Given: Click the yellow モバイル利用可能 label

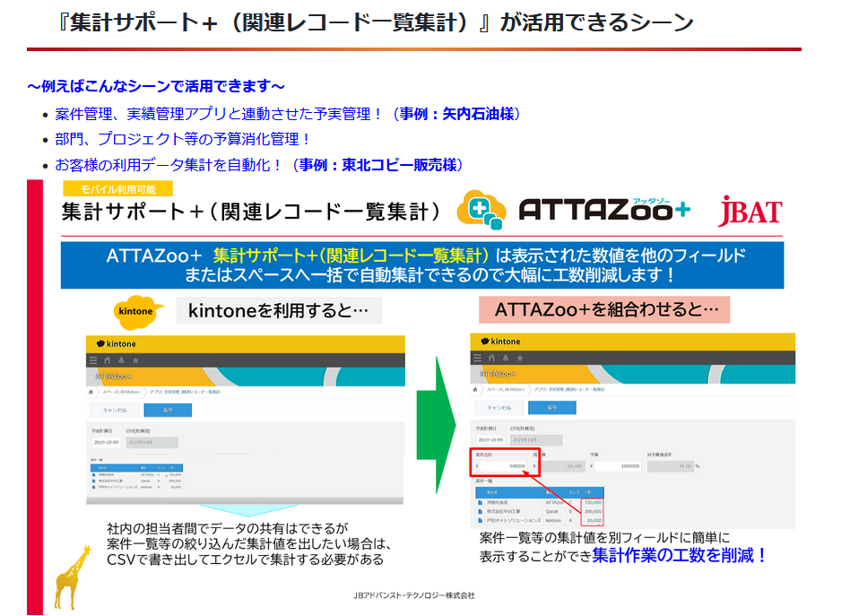Looking at the screenshot, I should click(118, 188).
